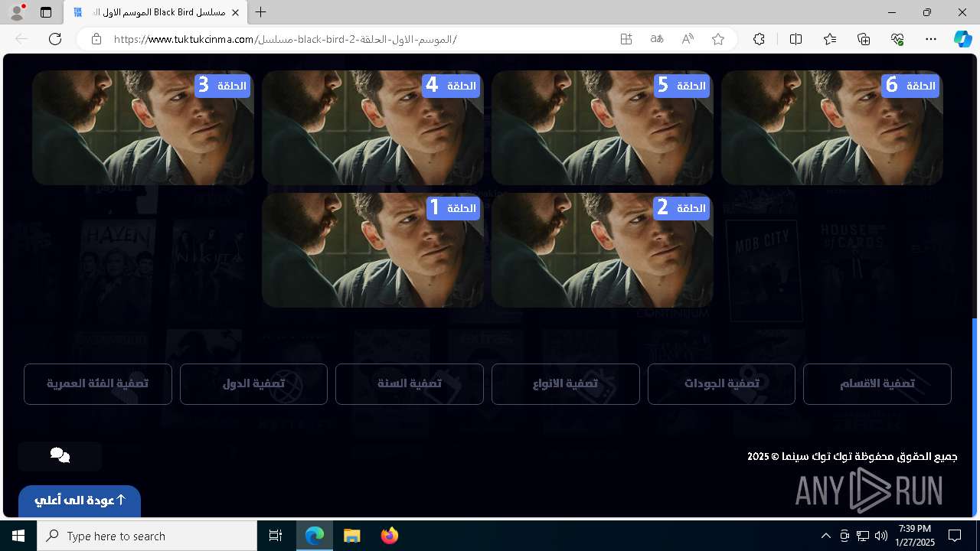Screen dimensions: 980x551
Task: Close the Black Bird tab
Action: [236, 13]
